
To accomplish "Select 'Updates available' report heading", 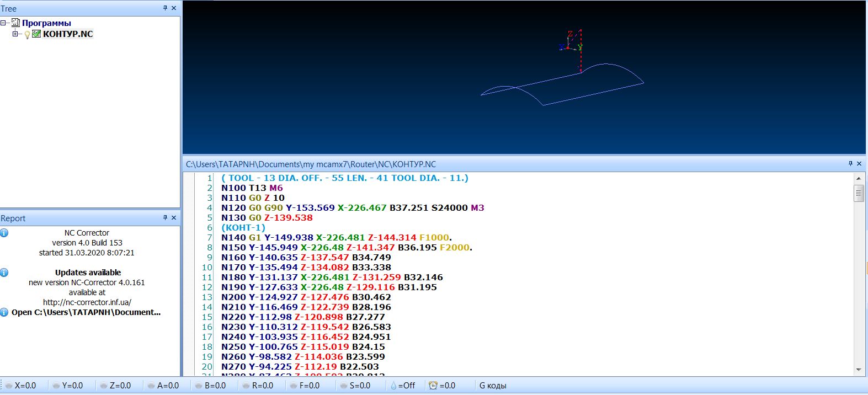I will tap(88, 273).
